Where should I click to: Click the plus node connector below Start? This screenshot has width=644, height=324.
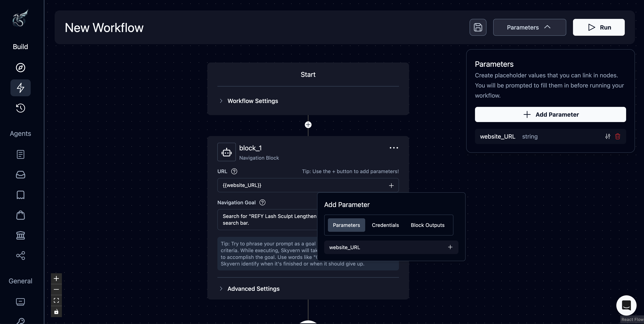click(x=308, y=125)
